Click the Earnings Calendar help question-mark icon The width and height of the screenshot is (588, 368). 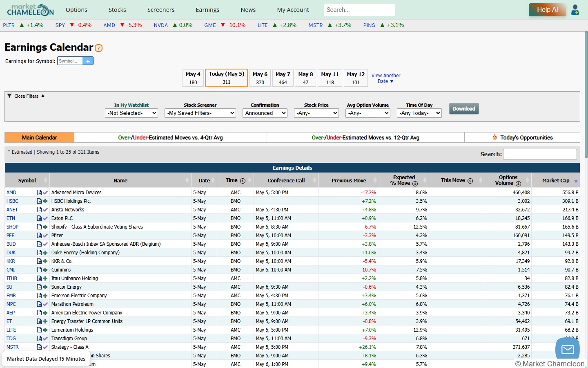(99, 48)
